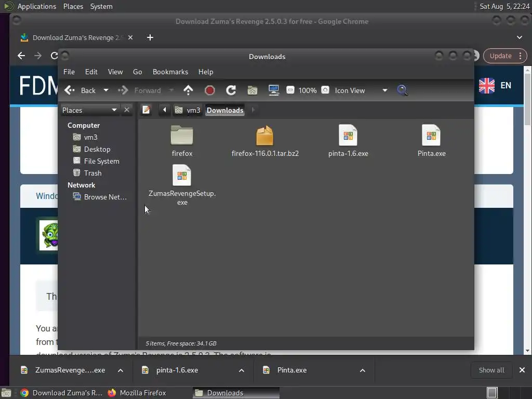This screenshot has width=532, height=399.
Task: Select Browse Network in the sidebar
Action: [x=100, y=197]
